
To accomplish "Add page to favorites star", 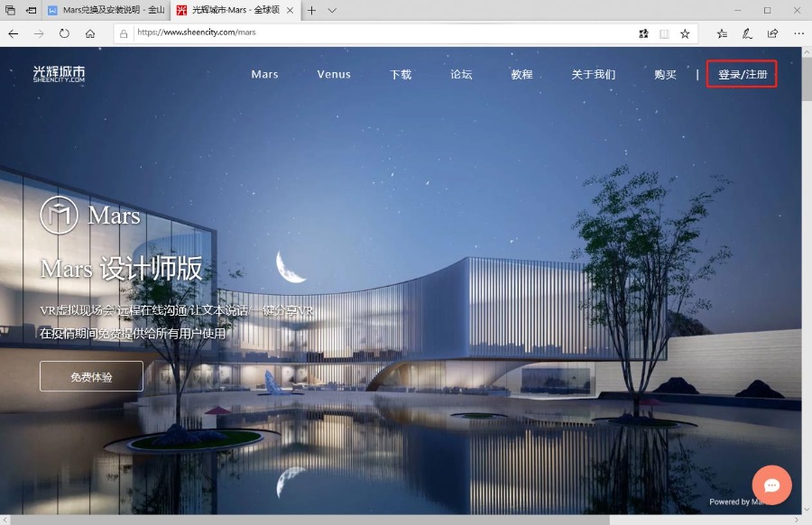I will 685,33.
